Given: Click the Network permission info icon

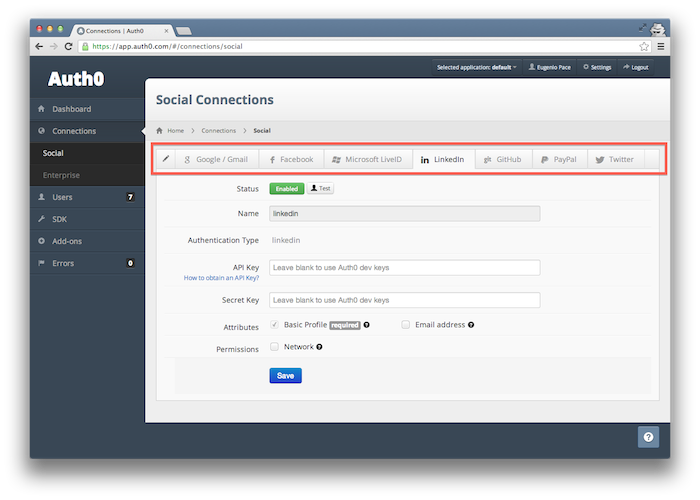Looking at the screenshot, I should click(x=319, y=347).
